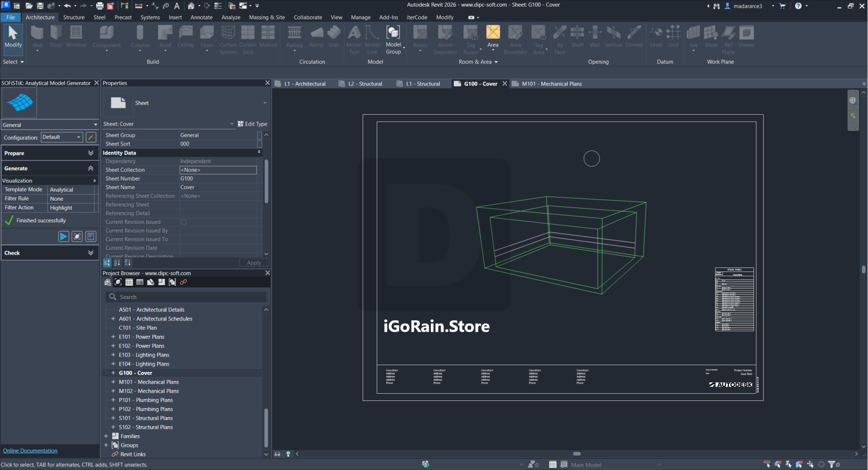Screen dimensions: 868x470
Task: Click the Project Browser 3D box view icon
Action: 118,282
